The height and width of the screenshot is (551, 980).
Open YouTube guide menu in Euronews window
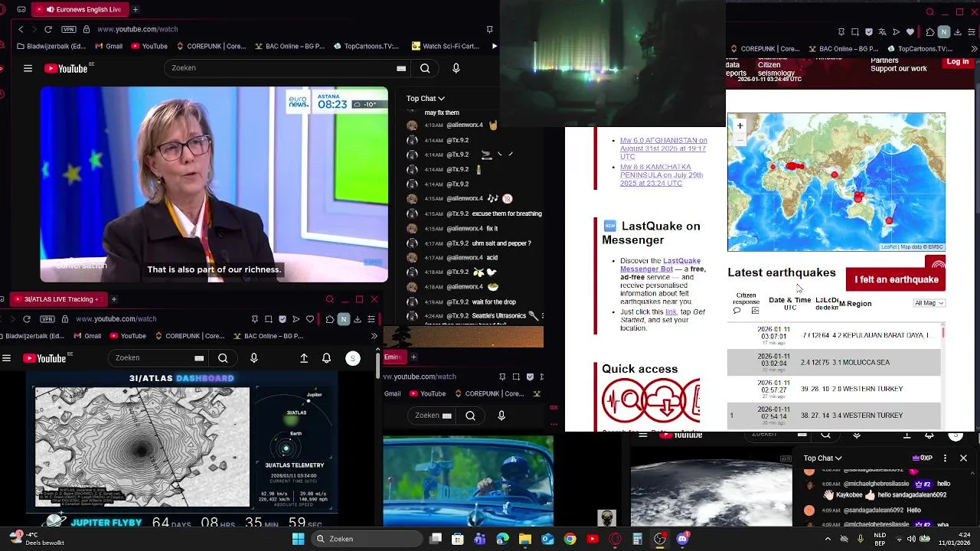click(28, 68)
